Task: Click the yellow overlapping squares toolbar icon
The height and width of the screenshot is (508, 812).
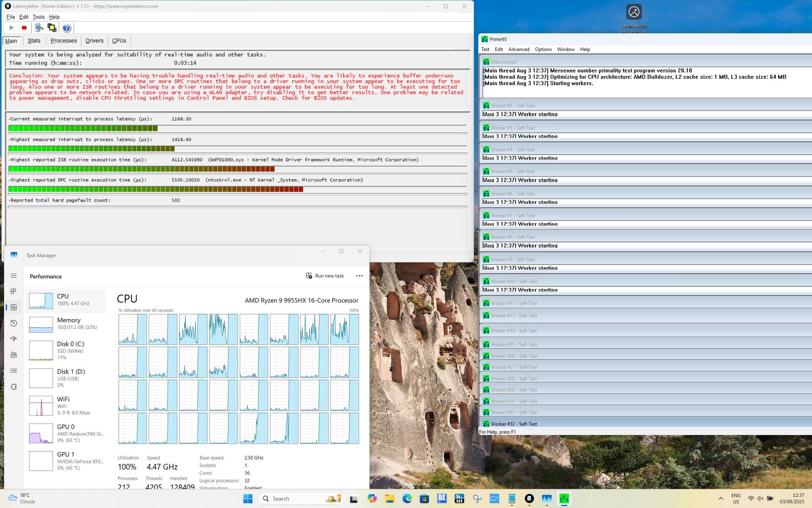Action: pyautogui.click(x=52, y=28)
